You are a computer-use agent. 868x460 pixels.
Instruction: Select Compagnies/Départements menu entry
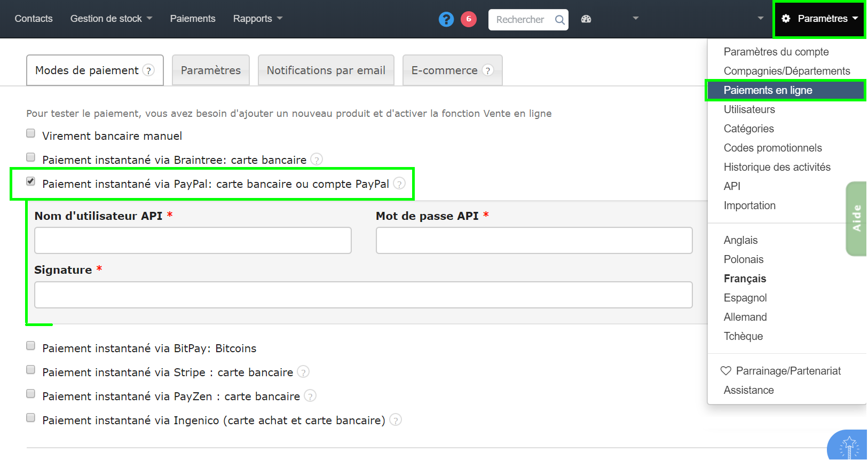[x=787, y=71]
